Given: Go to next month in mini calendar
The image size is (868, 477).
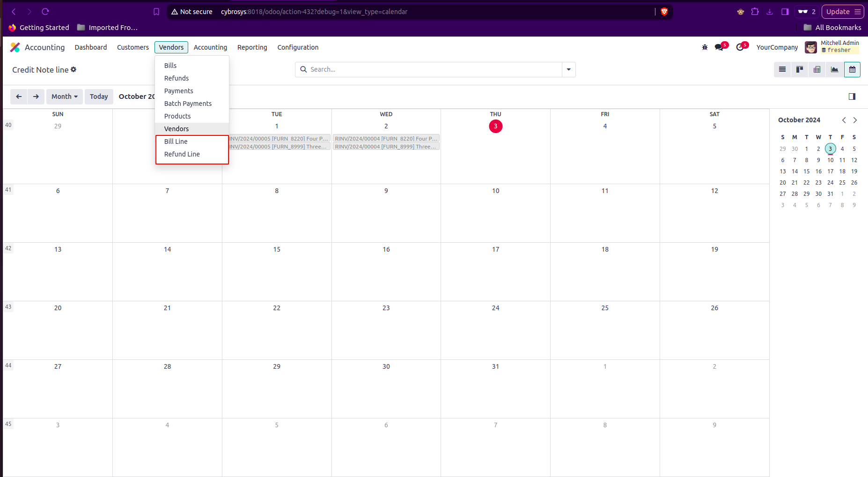Looking at the screenshot, I should coord(855,120).
